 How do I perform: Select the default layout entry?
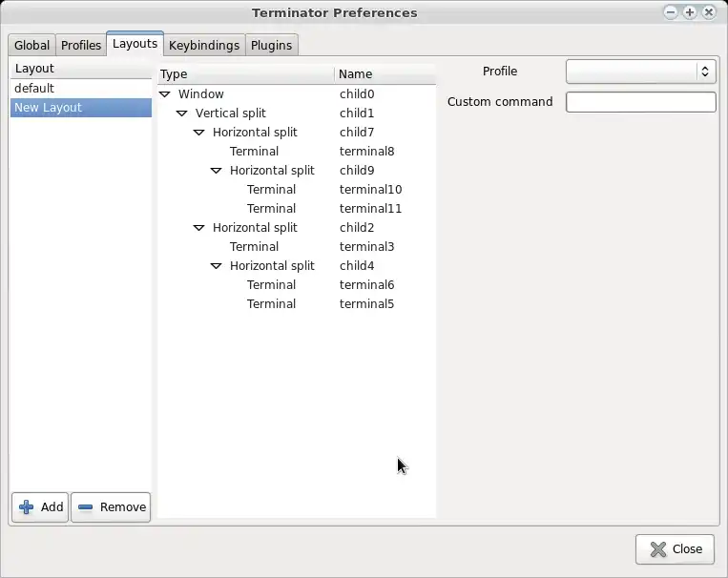point(81,88)
